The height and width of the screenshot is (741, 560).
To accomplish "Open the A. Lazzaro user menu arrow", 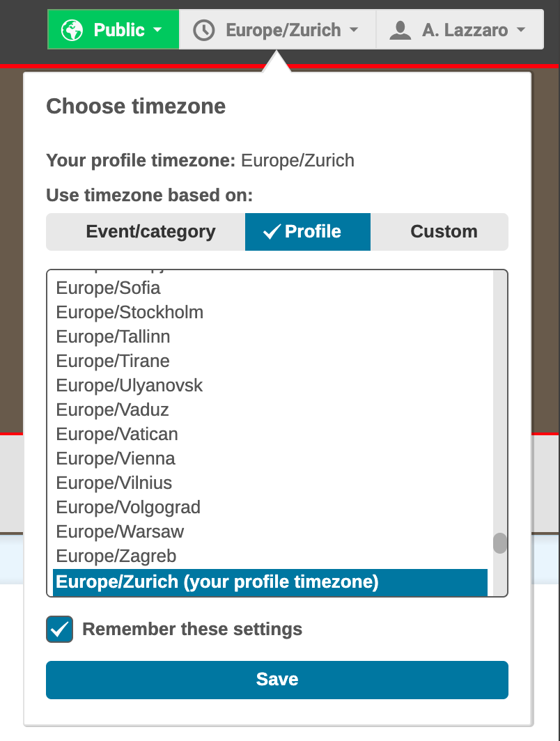I will 521,31.
